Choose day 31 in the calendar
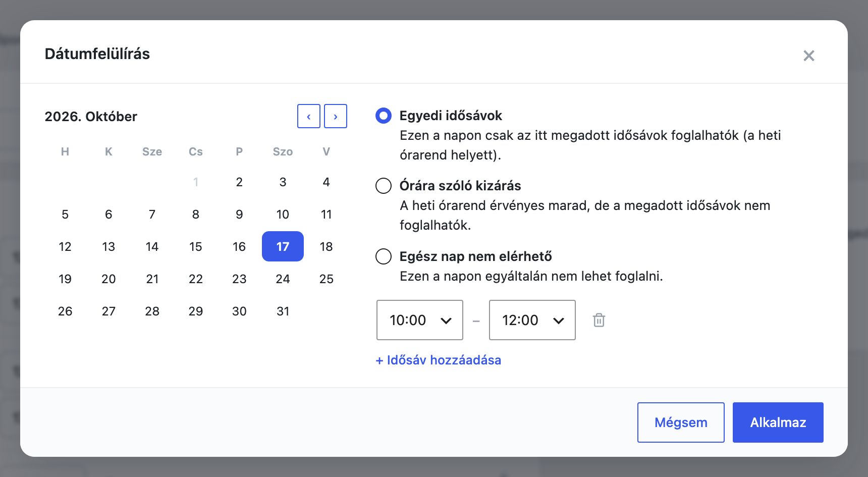This screenshot has width=868, height=477. (x=283, y=311)
